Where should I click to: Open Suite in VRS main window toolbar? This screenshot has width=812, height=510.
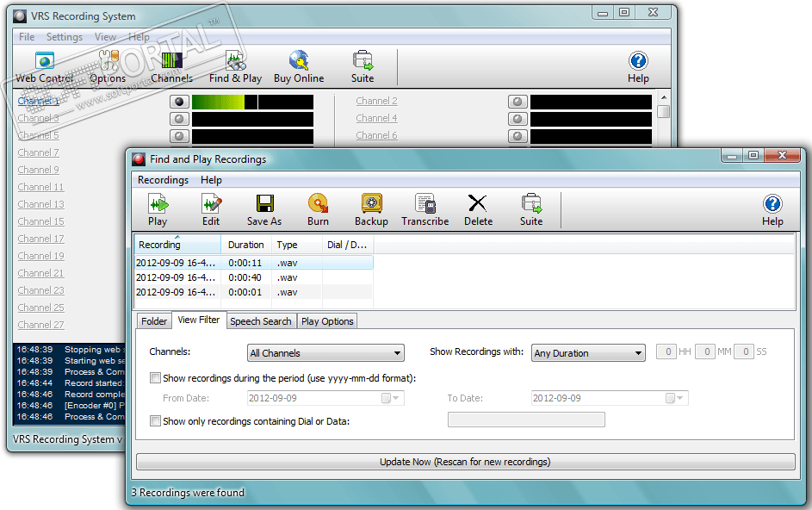pyautogui.click(x=363, y=67)
